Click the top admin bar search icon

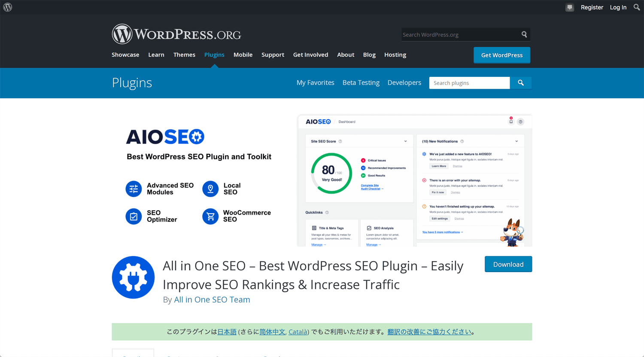(x=637, y=7)
